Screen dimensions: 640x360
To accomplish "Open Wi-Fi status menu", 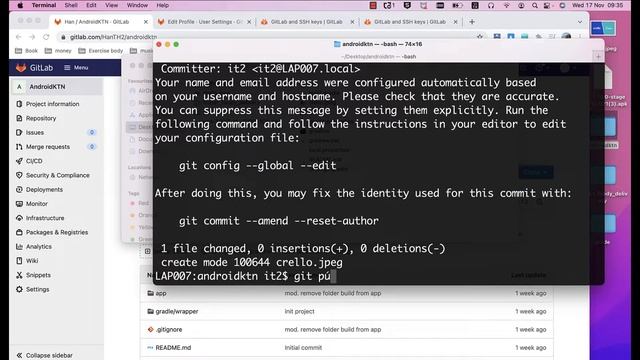I will [x=507, y=5].
